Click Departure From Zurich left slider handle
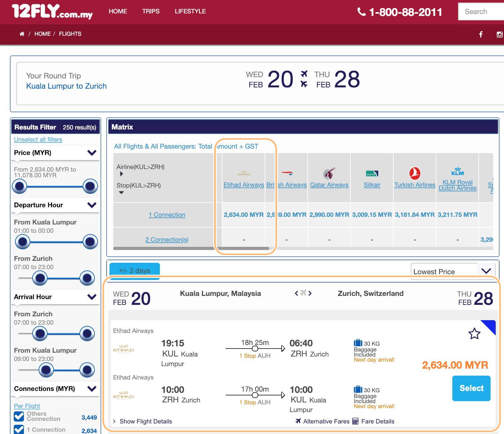This screenshot has height=434, width=504. 40,278
